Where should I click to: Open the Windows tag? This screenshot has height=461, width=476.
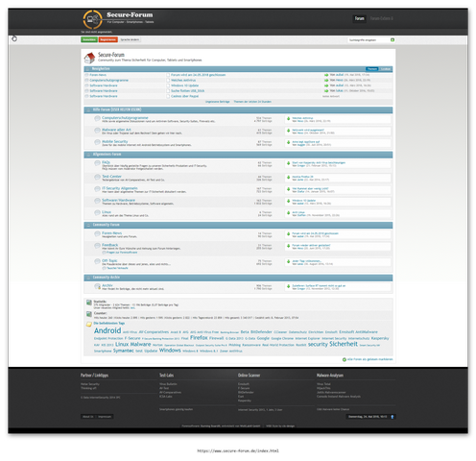(170, 351)
